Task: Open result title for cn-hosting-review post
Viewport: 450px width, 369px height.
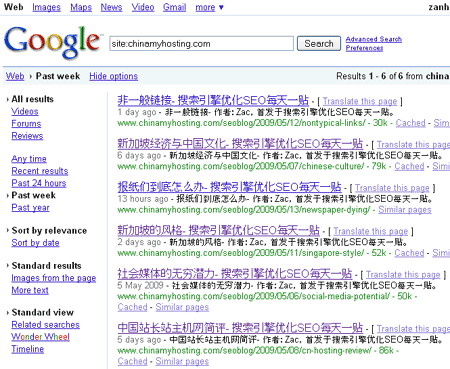Action: [x=240, y=327]
